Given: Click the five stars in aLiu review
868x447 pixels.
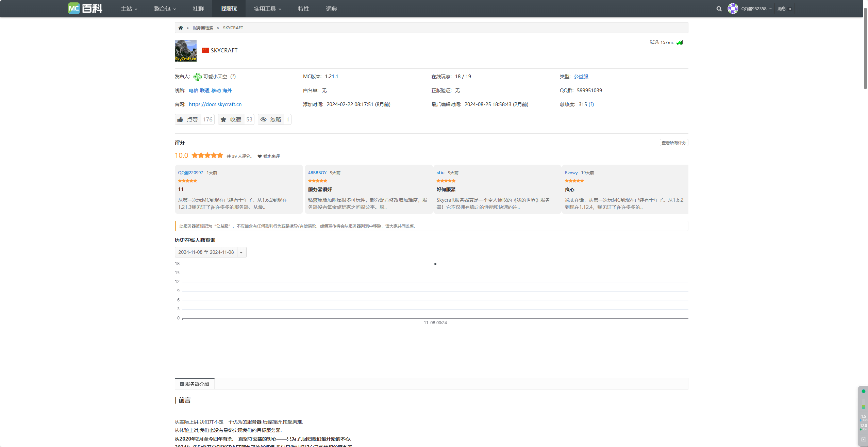Looking at the screenshot, I should [x=446, y=181].
